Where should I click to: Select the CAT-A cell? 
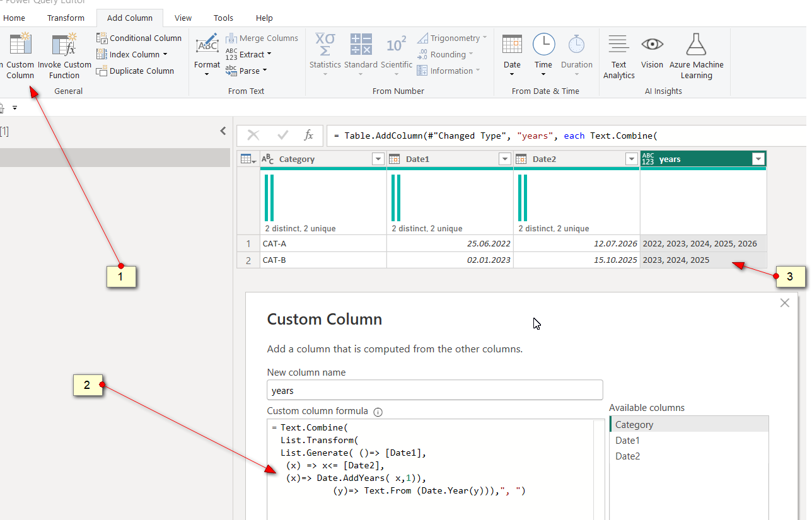tap(323, 243)
